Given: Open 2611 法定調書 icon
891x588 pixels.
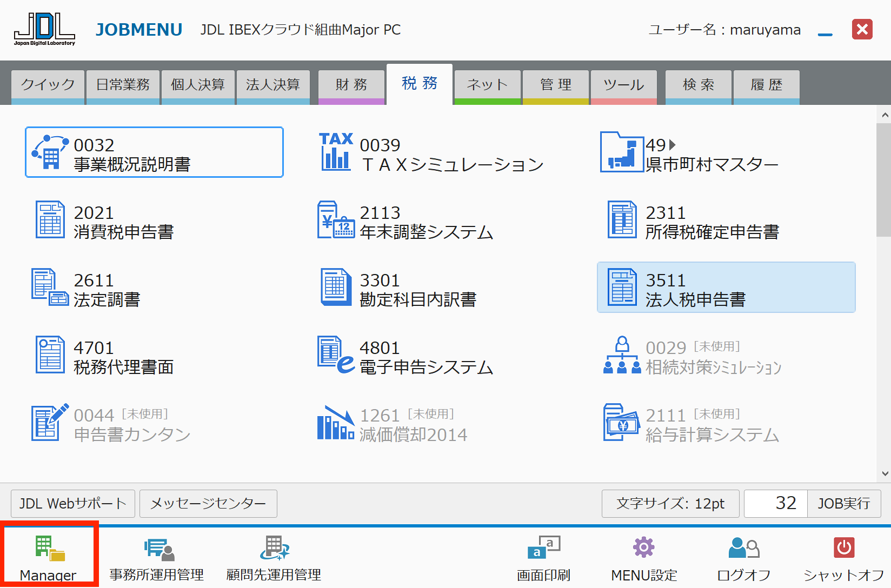Looking at the screenshot, I should [x=50, y=287].
